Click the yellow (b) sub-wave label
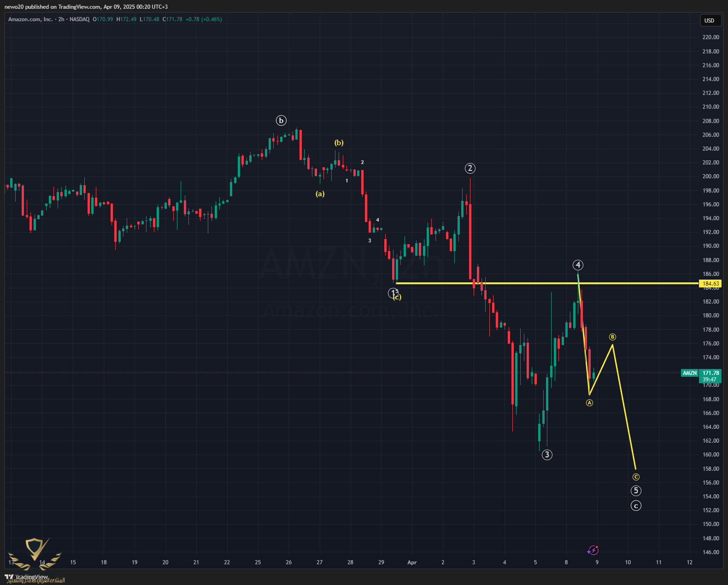Screen dimensions: 728x585 click(x=339, y=143)
